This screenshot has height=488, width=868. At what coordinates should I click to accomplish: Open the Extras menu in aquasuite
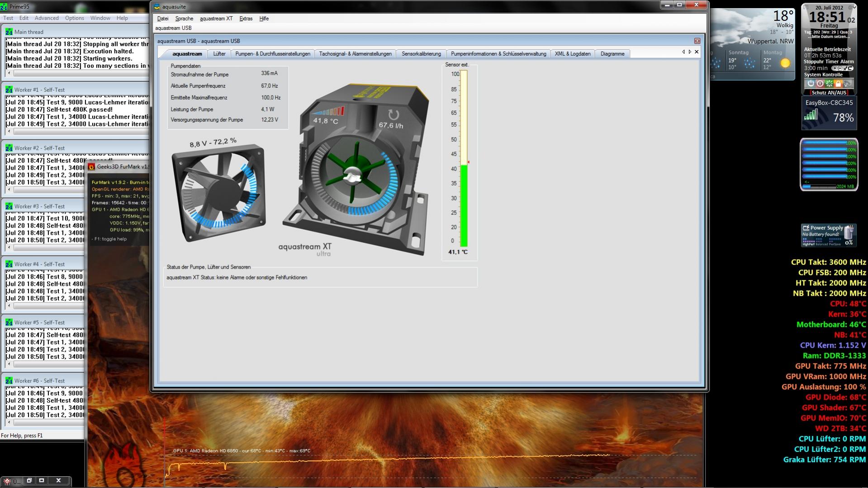[246, 19]
